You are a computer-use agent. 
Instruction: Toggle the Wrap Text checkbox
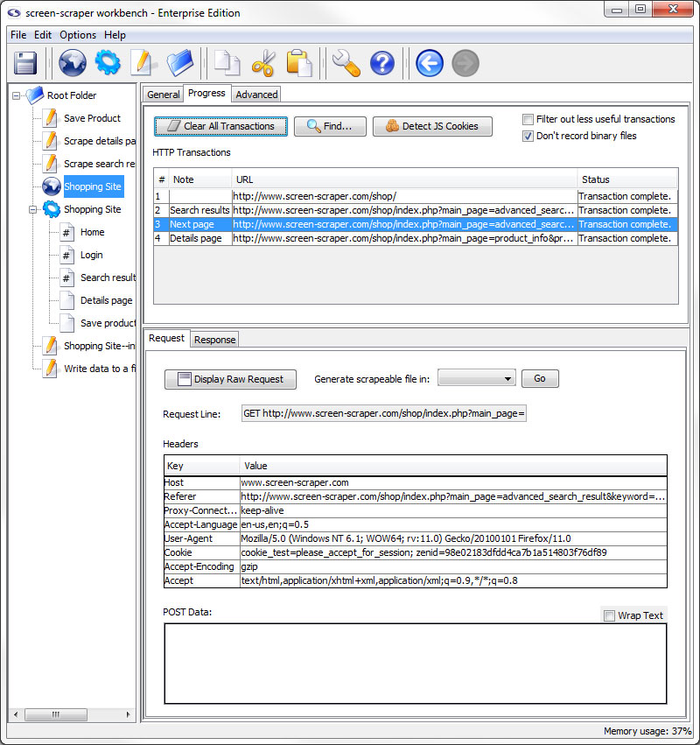(x=609, y=615)
